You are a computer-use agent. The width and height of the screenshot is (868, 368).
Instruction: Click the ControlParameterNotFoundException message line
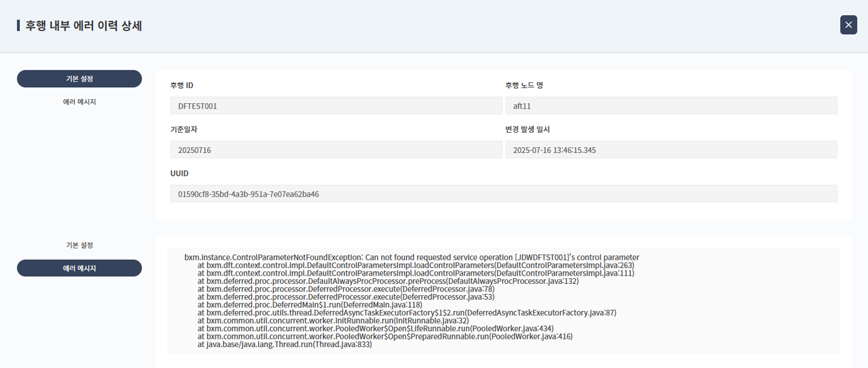coord(412,257)
